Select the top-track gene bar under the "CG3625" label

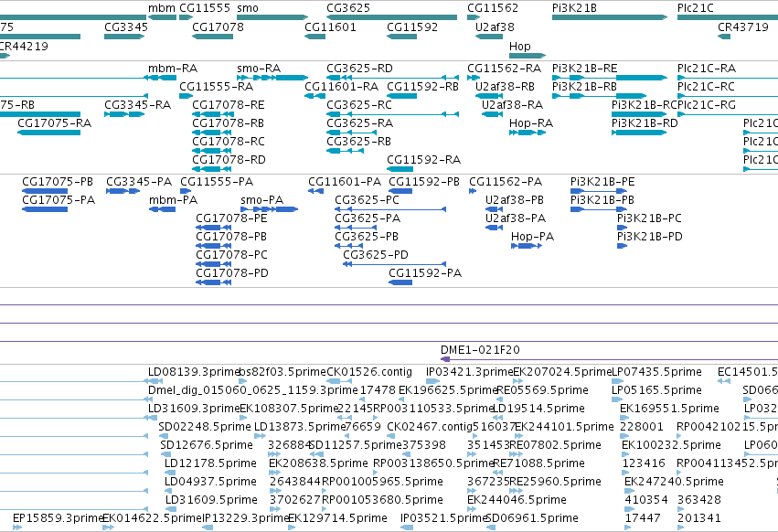(392, 17)
